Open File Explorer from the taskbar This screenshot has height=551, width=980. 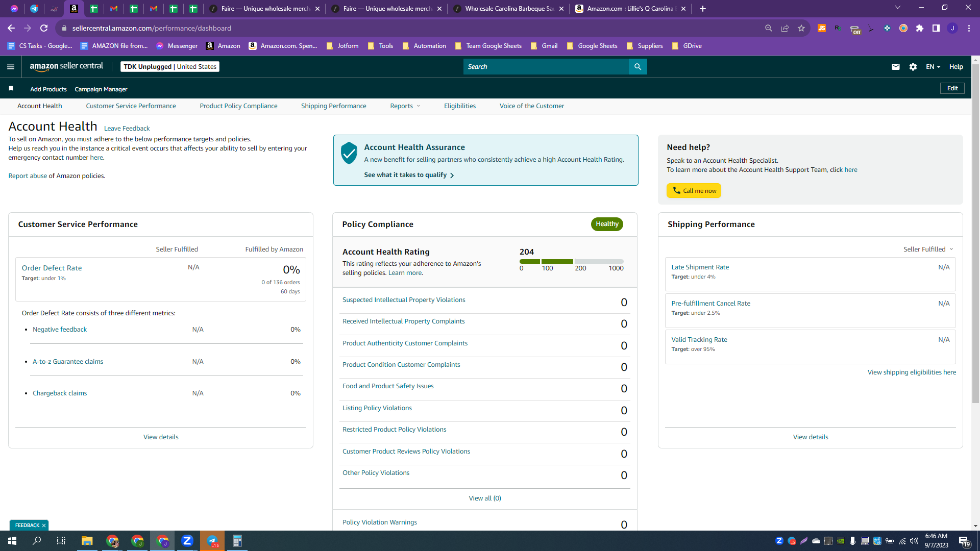point(87,541)
